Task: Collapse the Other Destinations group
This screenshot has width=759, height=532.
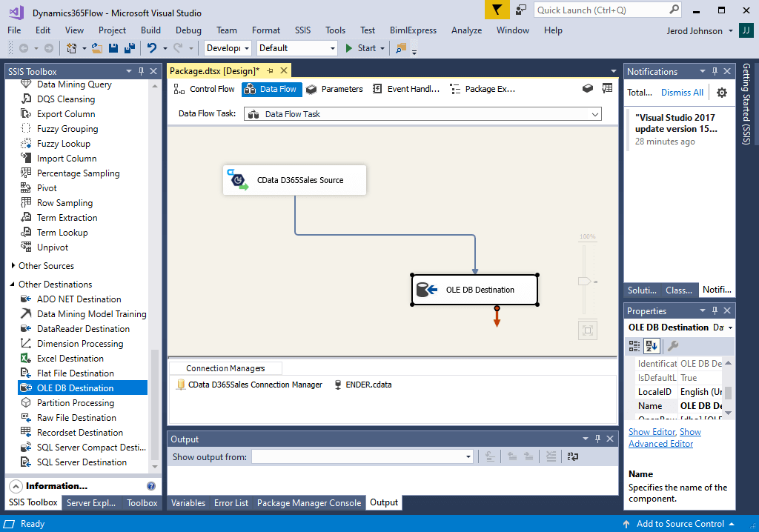Action: [x=13, y=285]
